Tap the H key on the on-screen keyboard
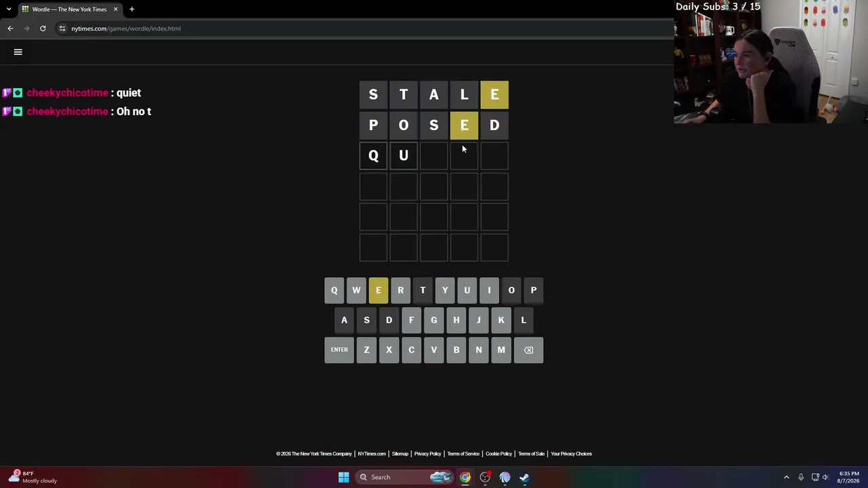Viewport: 868px width, 488px height. [x=456, y=320]
